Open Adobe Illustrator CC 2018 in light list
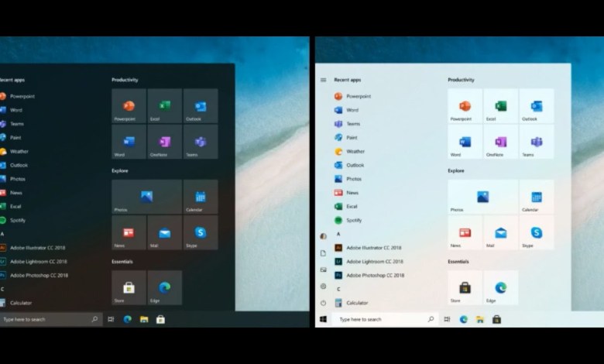Viewport: 604px width, 364px height. 368,248
